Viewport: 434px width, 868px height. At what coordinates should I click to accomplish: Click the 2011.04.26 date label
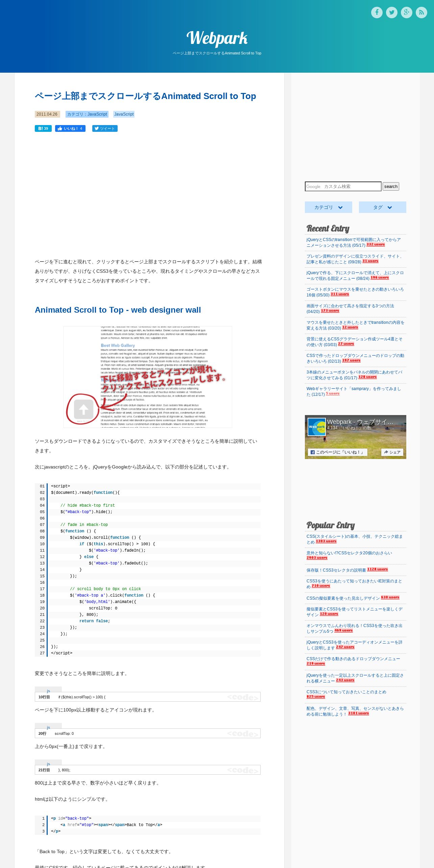tap(47, 114)
